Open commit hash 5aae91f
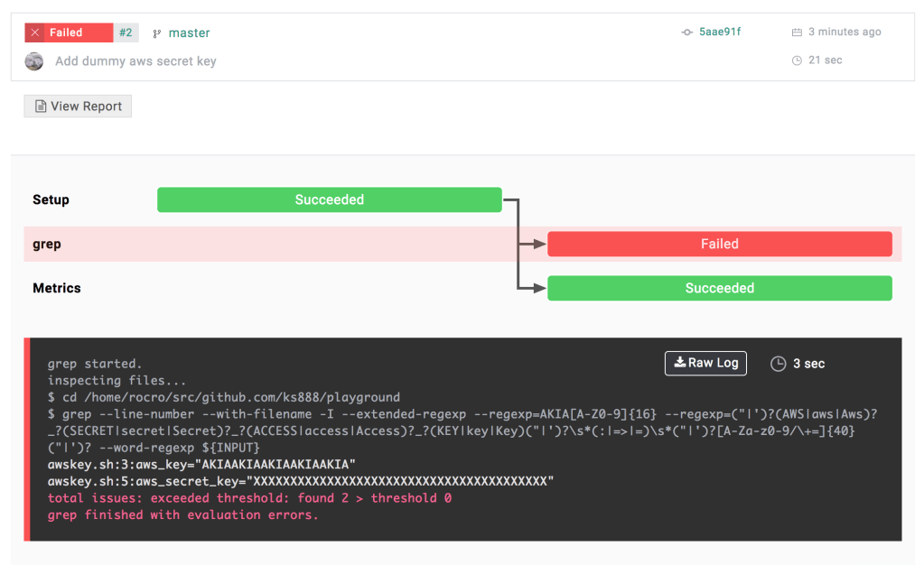Viewport: 924px width, 565px height. tap(720, 32)
